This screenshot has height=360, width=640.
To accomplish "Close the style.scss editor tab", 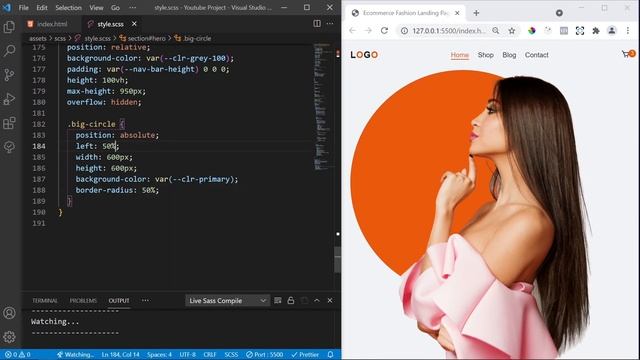I will point(134,24).
